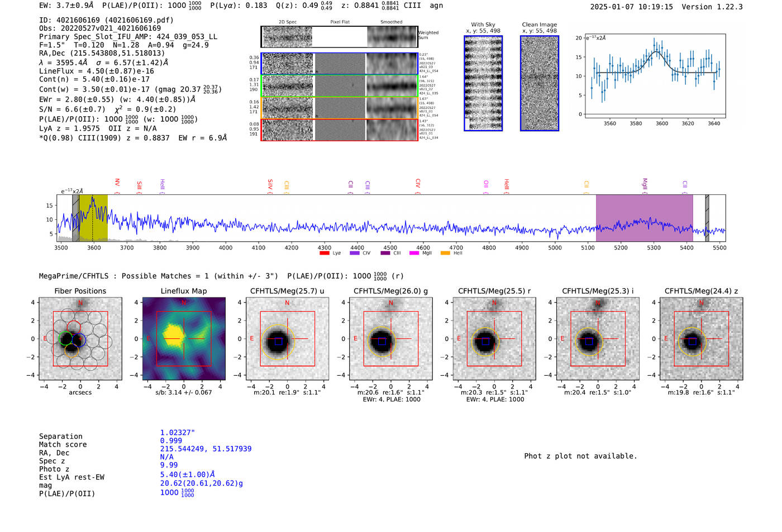Open the CFHTLS/Meg(25.5) r cutout
The width and height of the screenshot is (782, 532).
click(x=494, y=339)
